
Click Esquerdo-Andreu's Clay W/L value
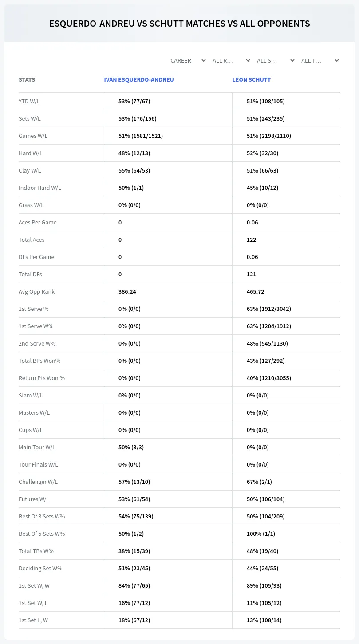click(x=134, y=170)
